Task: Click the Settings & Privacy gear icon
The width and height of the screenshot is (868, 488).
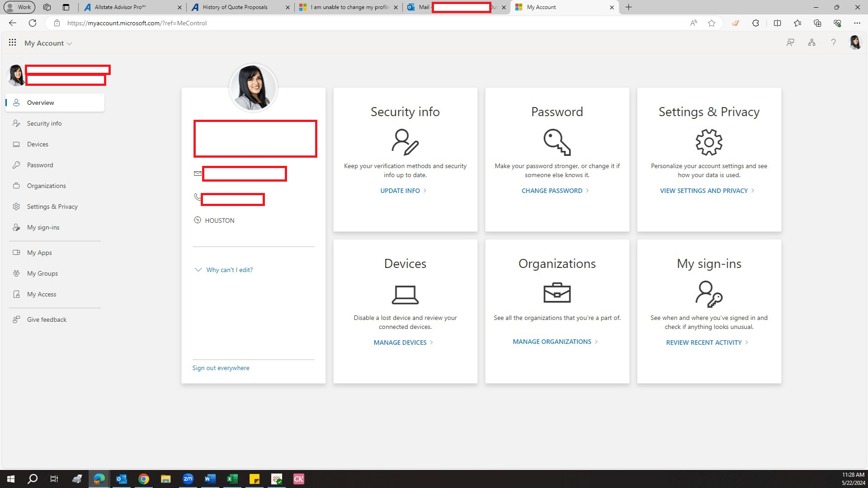Action: click(x=709, y=142)
